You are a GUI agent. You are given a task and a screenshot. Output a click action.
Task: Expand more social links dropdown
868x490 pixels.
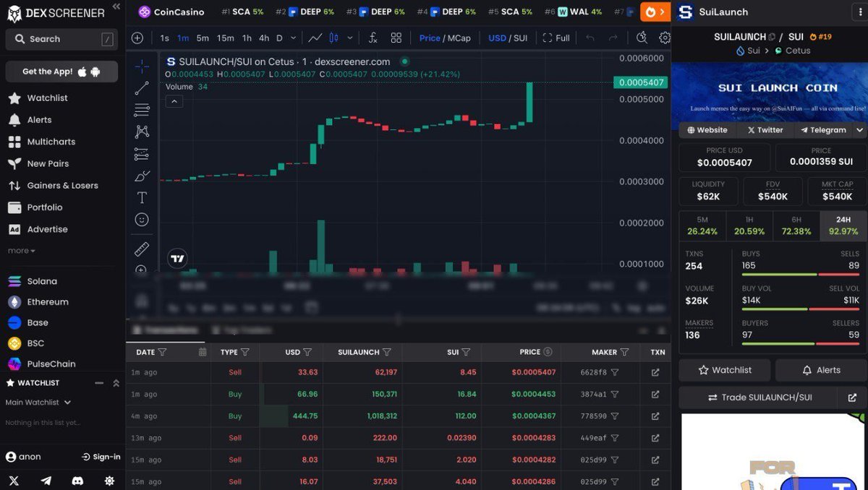click(859, 130)
